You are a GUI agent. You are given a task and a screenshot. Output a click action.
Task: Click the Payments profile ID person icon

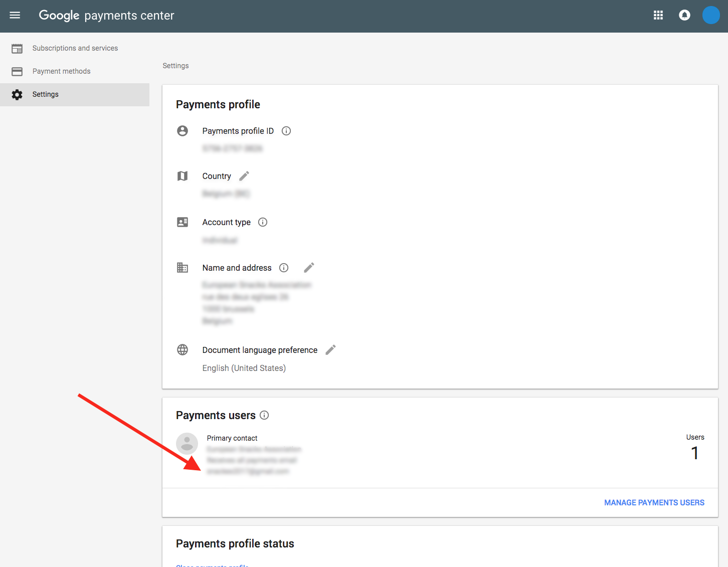183,131
